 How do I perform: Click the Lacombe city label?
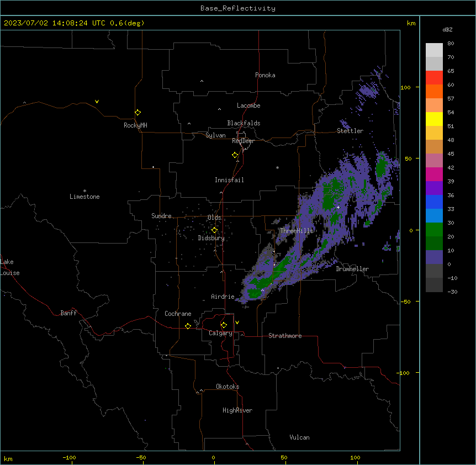click(x=248, y=105)
